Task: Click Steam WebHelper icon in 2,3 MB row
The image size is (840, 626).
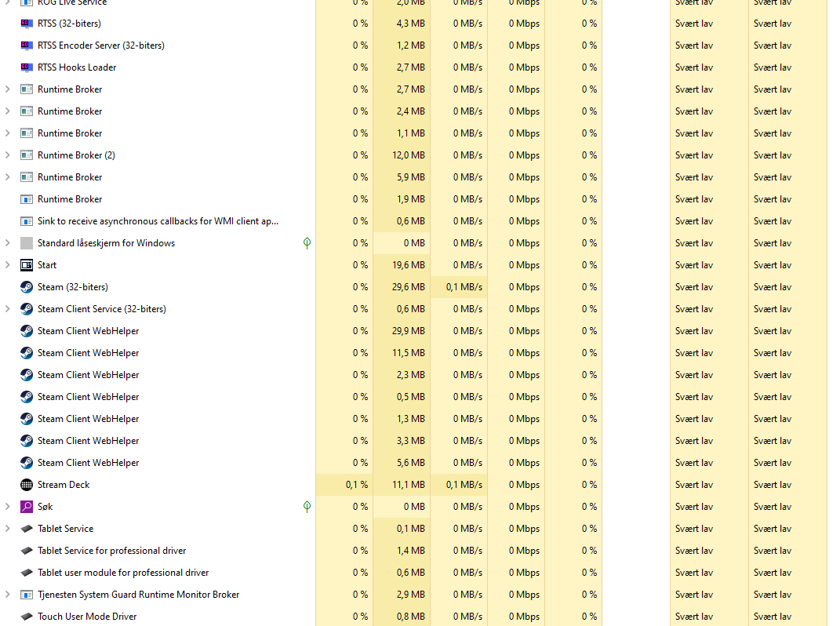Action: (26, 375)
